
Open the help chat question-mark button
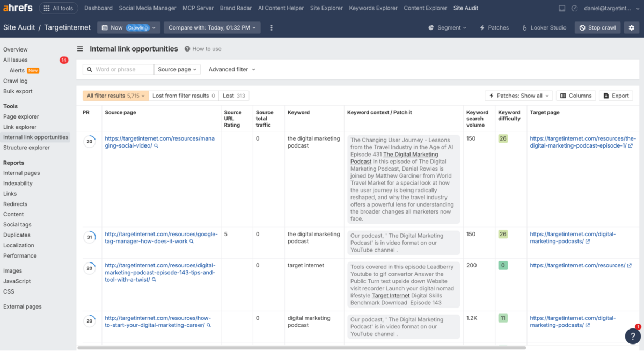[x=633, y=336]
